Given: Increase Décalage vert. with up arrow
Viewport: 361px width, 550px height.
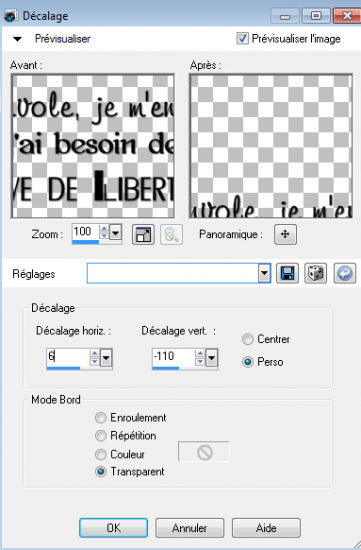Looking at the screenshot, I should [x=200, y=353].
